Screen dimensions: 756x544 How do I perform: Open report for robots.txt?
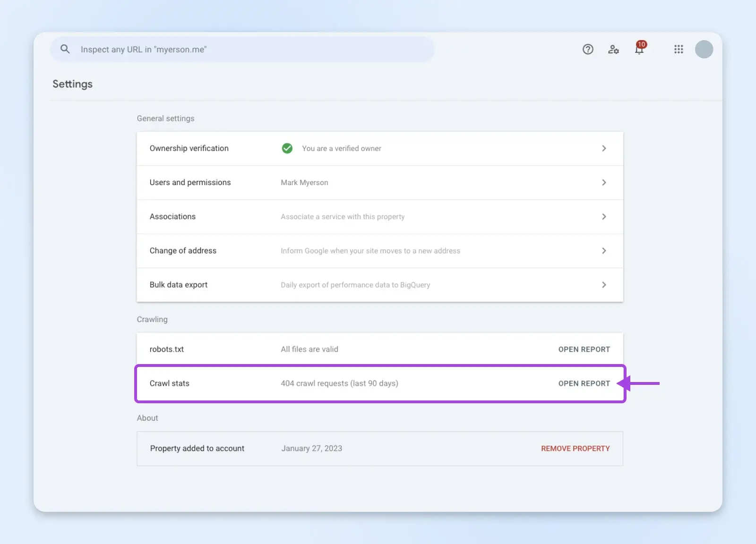[x=584, y=349]
